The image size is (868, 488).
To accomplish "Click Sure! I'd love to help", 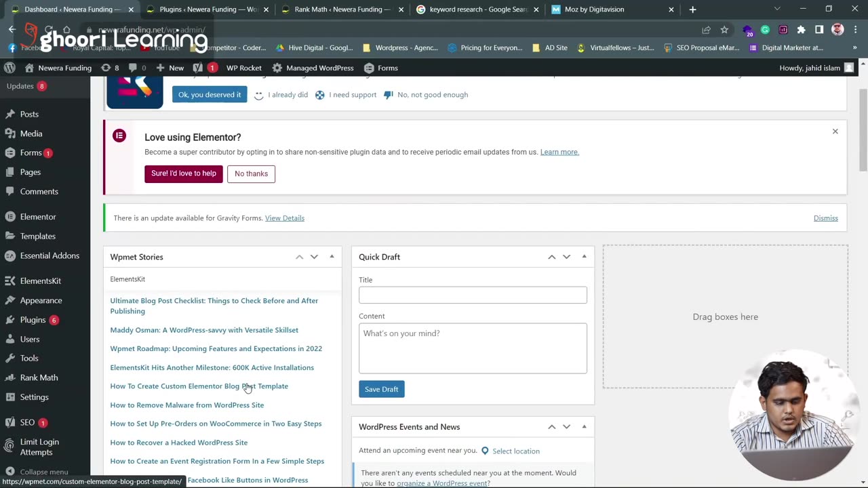I will click(x=184, y=174).
